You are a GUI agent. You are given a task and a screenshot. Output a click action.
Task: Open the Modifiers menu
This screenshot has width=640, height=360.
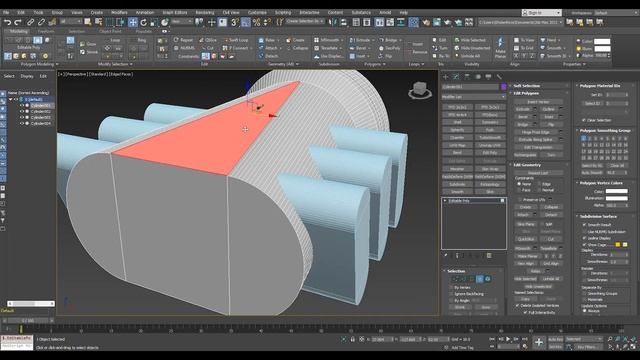click(119, 13)
